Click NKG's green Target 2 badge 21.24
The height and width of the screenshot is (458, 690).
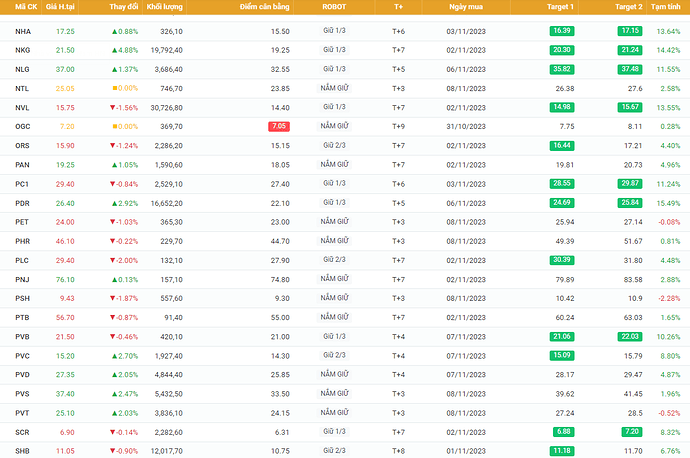pyautogui.click(x=630, y=50)
